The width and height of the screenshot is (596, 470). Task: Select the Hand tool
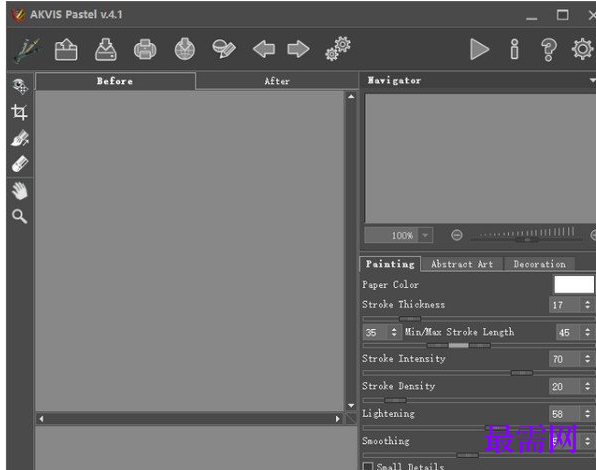[20, 191]
